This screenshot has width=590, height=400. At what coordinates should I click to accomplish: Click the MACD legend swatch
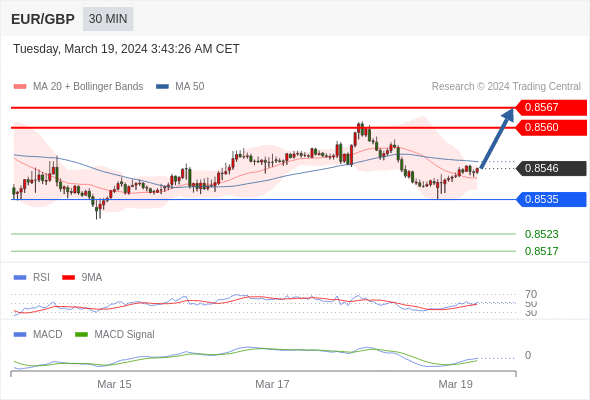[20, 335]
